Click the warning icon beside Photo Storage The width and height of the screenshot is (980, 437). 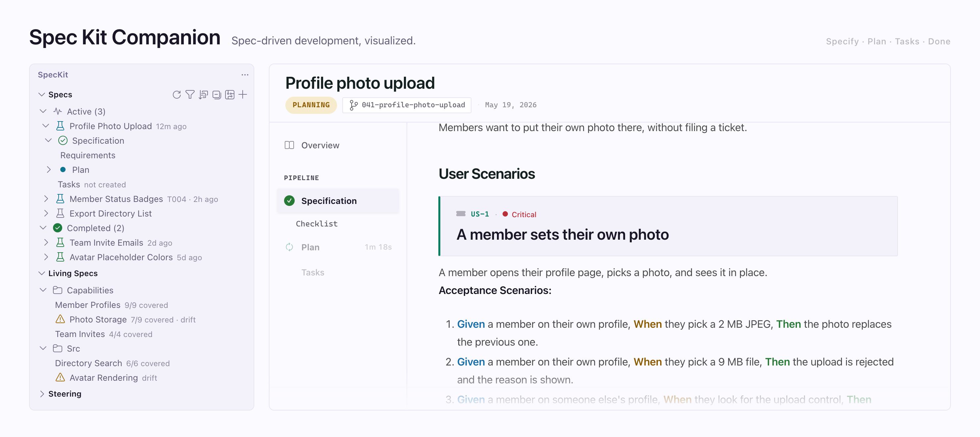click(60, 319)
